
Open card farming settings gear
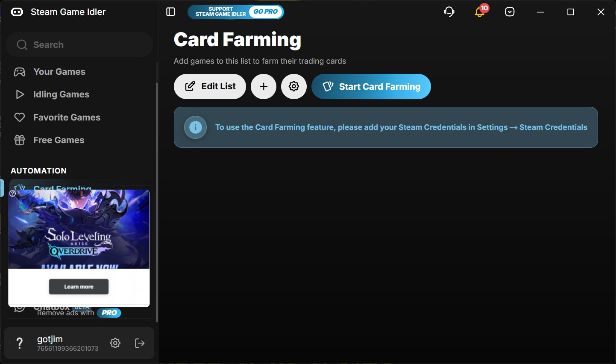[294, 87]
